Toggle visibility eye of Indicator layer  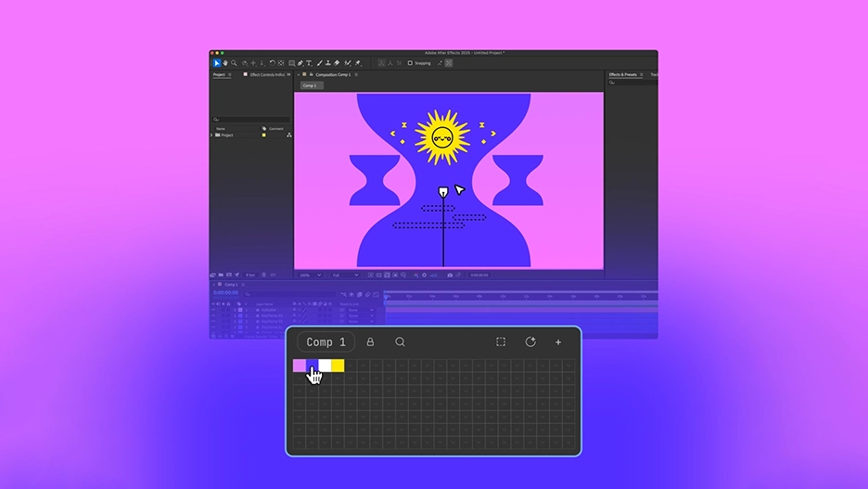pos(213,310)
